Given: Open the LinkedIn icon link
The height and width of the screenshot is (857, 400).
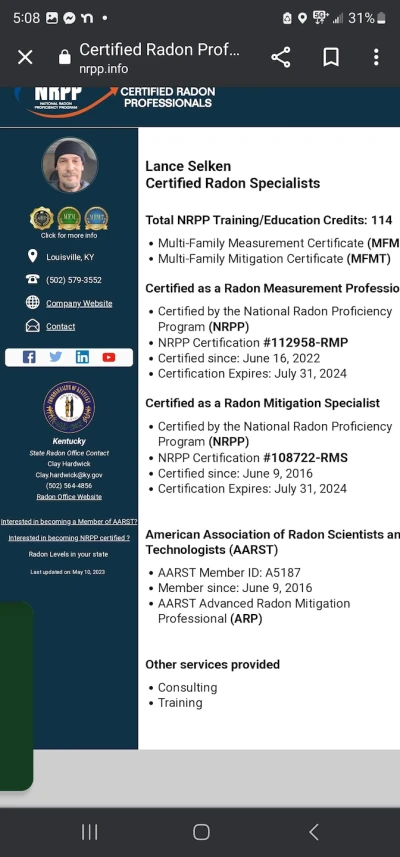Looking at the screenshot, I should (x=82, y=357).
